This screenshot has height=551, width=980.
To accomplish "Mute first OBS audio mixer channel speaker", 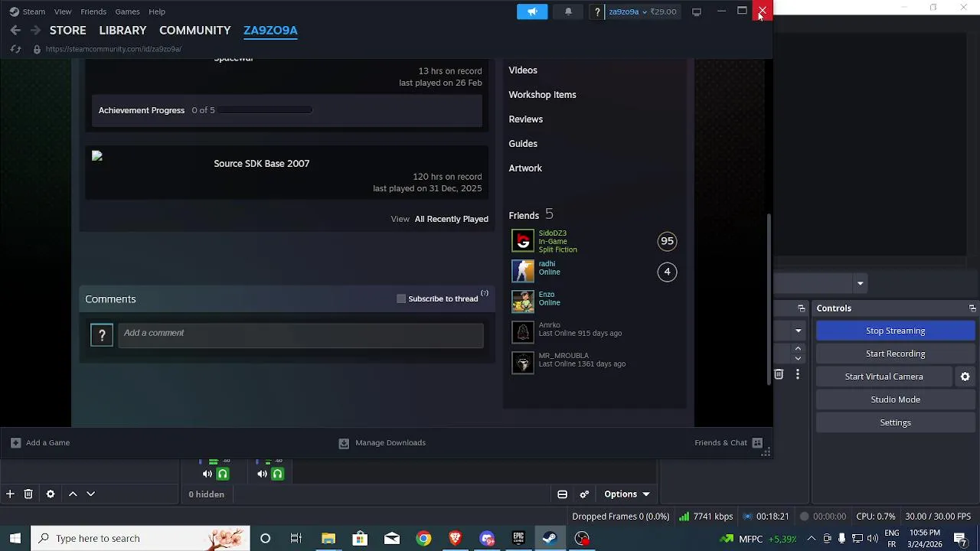I will tap(207, 474).
